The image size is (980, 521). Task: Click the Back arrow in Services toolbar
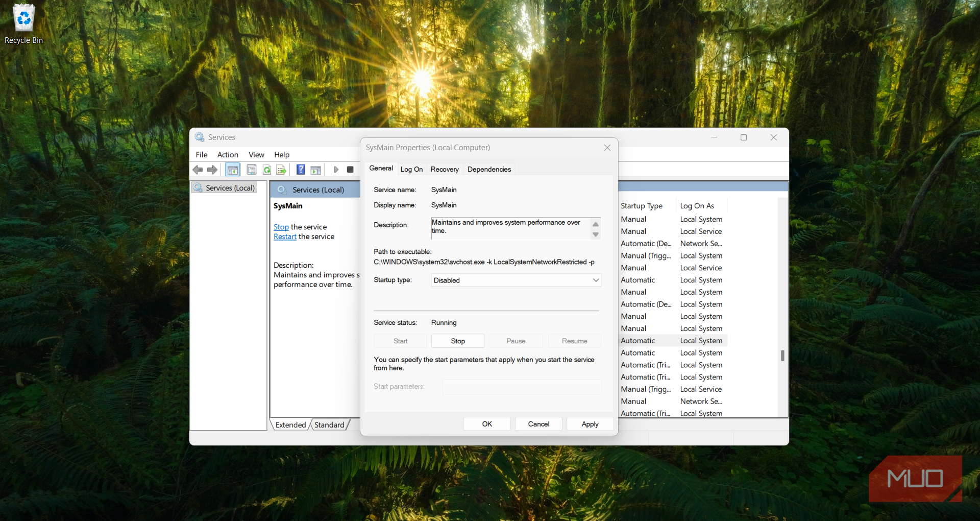[198, 170]
